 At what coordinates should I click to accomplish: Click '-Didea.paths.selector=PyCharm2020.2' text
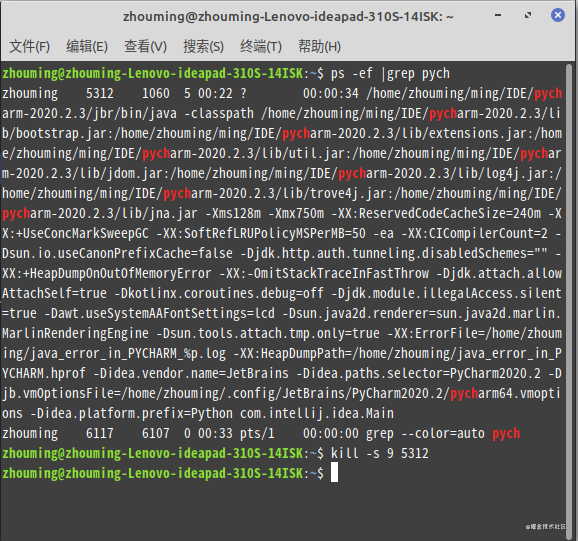tap(418, 373)
